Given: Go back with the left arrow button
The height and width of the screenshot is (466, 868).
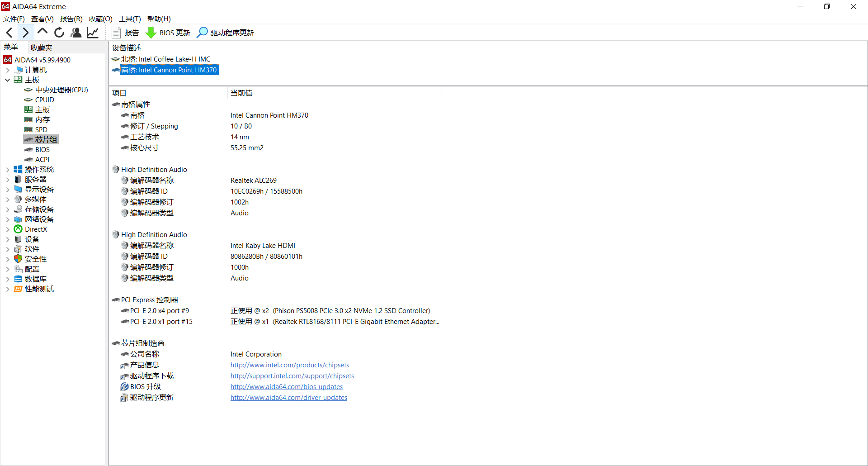Looking at the screenshot, I should point(9,33).
